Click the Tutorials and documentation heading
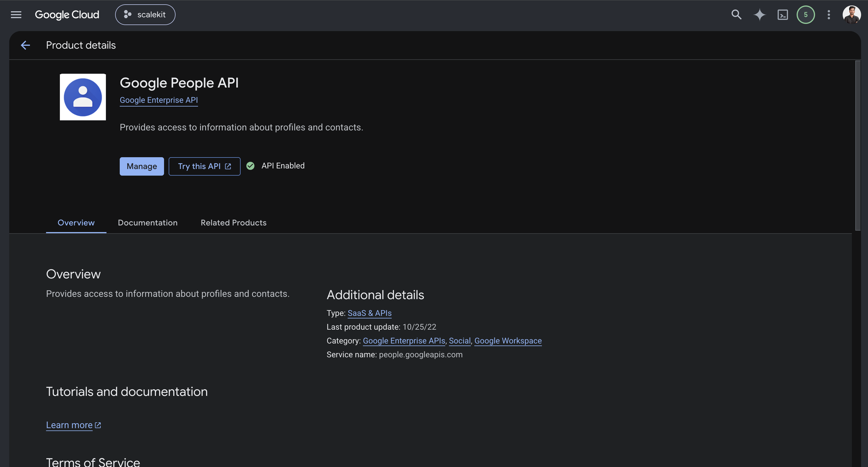Screen dimensions: 868x467 (127, 392)
